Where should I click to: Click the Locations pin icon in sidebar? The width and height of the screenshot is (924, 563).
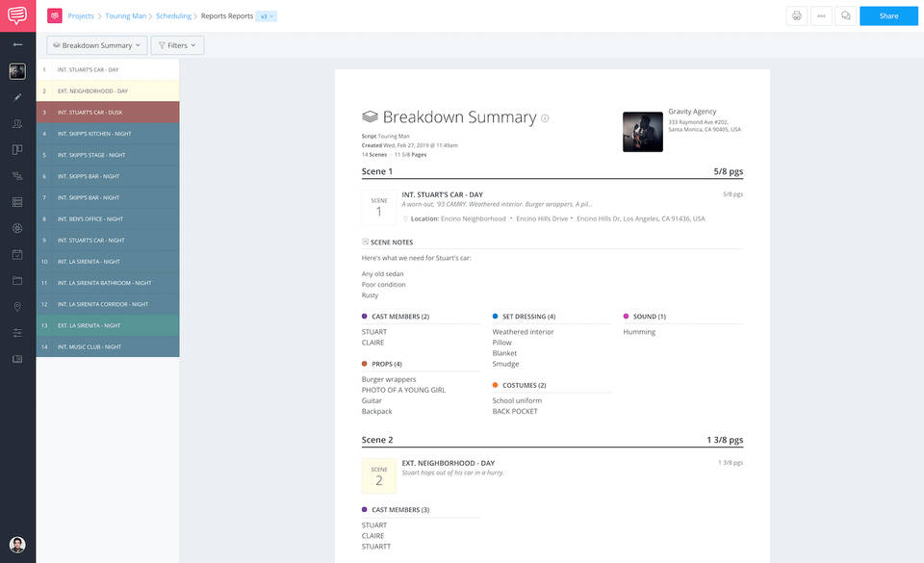pos(17,308)
